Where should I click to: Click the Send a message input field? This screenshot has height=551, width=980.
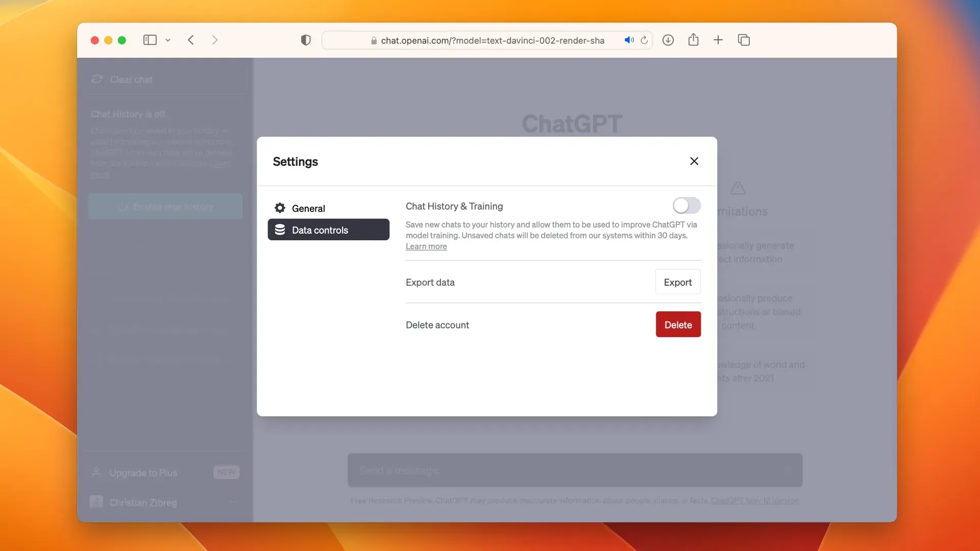pos(575,469)
